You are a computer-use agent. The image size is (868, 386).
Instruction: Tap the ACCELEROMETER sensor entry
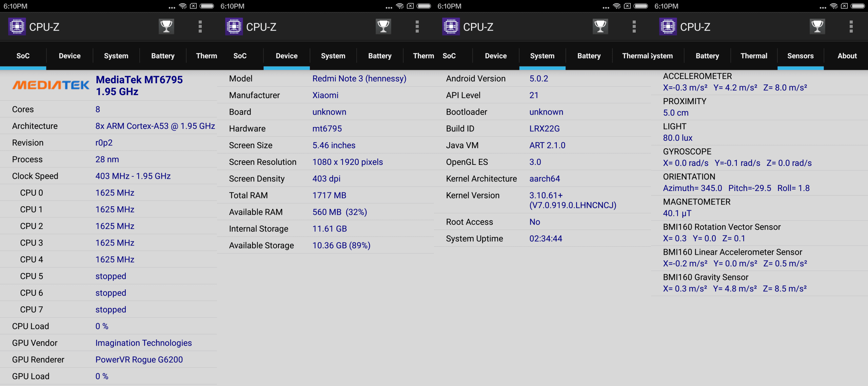click(759, 82)
